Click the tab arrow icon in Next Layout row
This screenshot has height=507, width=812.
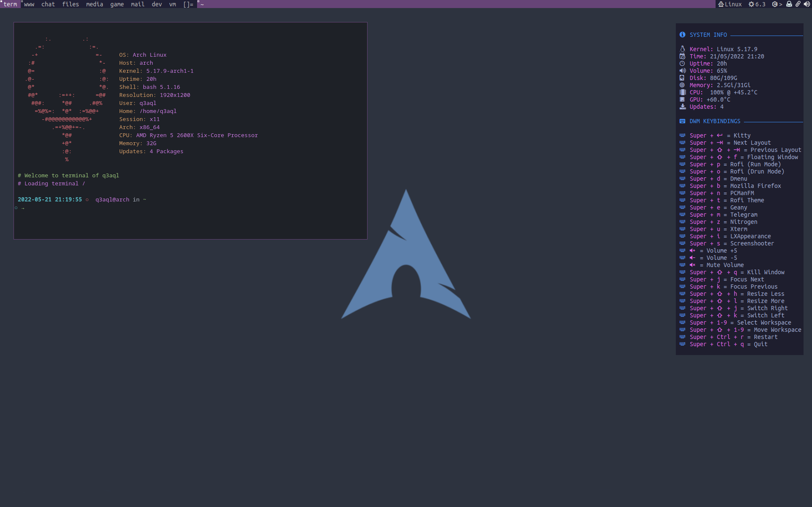tap(720, 143)
